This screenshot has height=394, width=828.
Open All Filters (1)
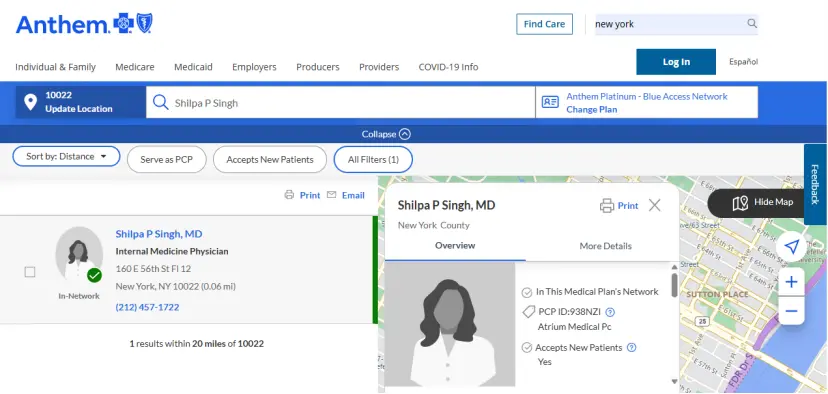(x=373, y=160)
